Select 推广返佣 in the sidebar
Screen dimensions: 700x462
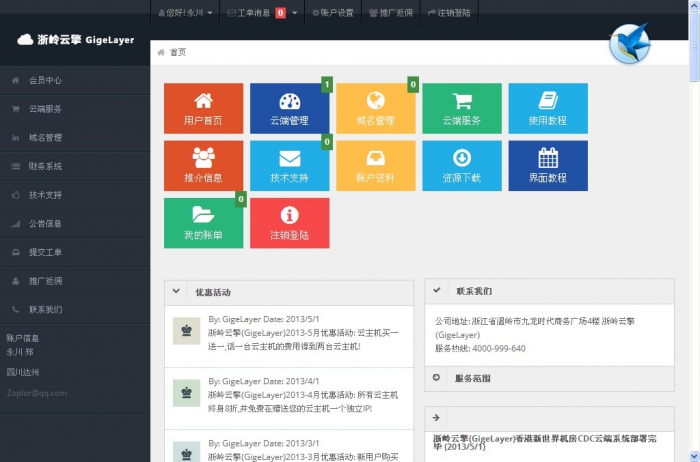pyautogui.click(x=75, y=281)
